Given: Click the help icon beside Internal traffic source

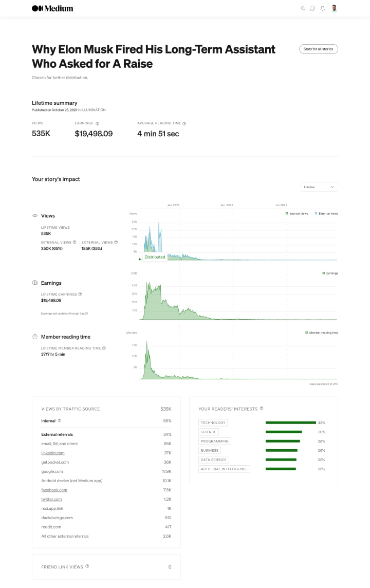Looking at the screenshot, I should 59,421.
